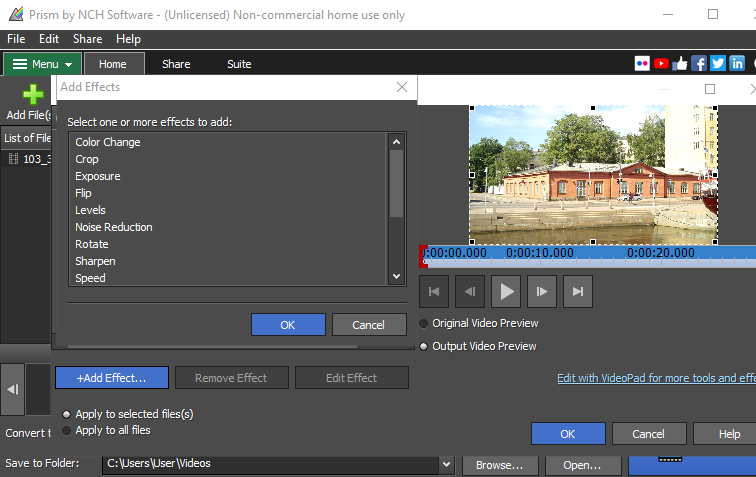Select Exposure effect

pos(97,176)
